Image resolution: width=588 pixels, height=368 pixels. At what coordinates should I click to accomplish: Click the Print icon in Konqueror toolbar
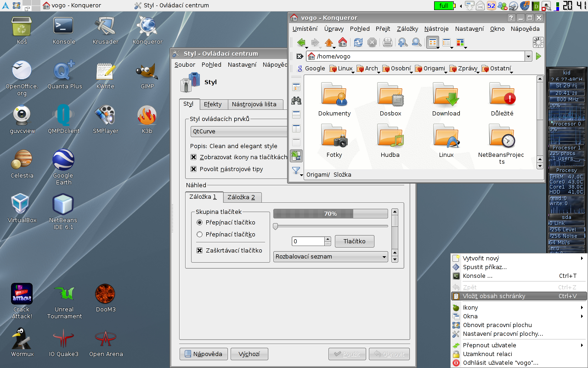(387, 43)
